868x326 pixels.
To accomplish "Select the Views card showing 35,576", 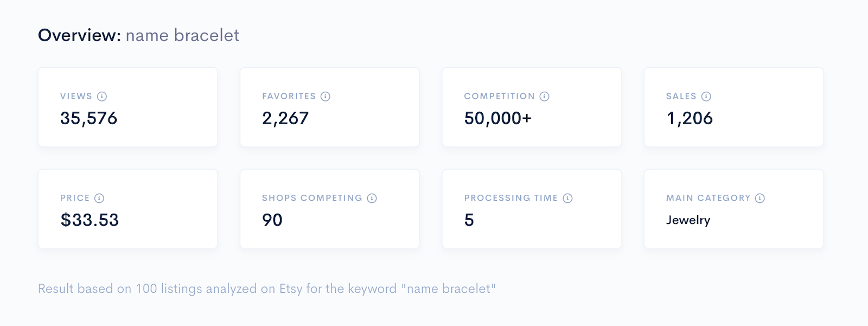I will coord(127,107).
